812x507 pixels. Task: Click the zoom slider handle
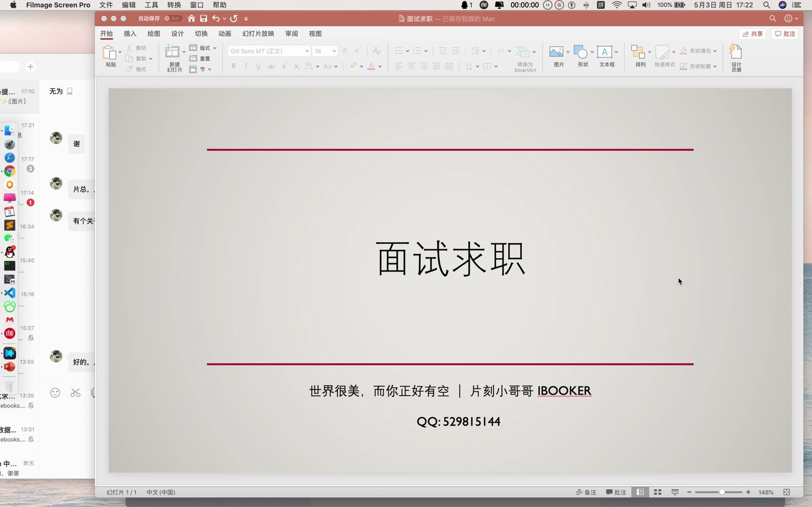coord(722,492)
